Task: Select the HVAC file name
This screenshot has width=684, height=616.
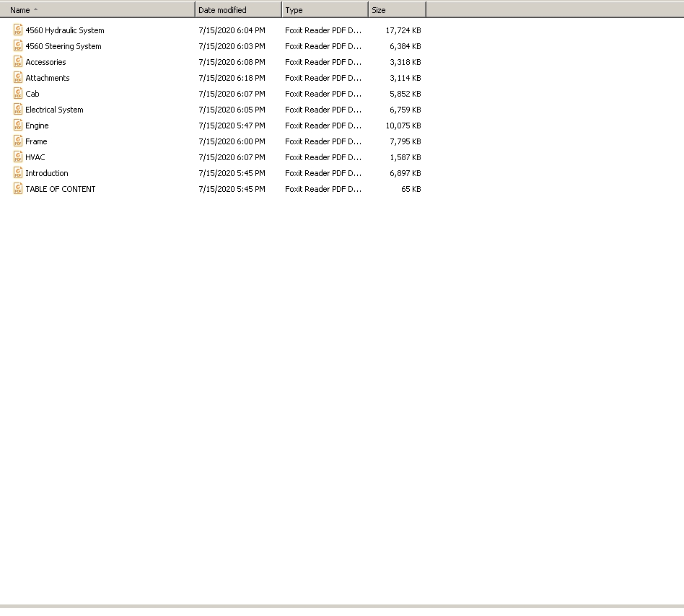Action: click(x=35, y=157)
